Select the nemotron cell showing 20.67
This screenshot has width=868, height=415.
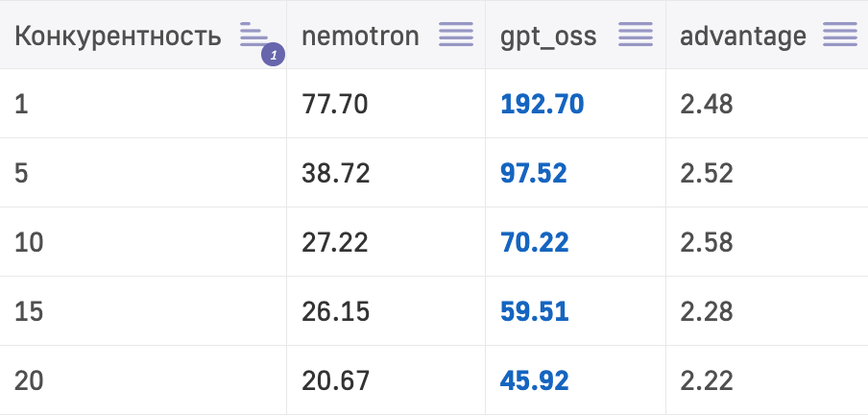click(335, 380)
